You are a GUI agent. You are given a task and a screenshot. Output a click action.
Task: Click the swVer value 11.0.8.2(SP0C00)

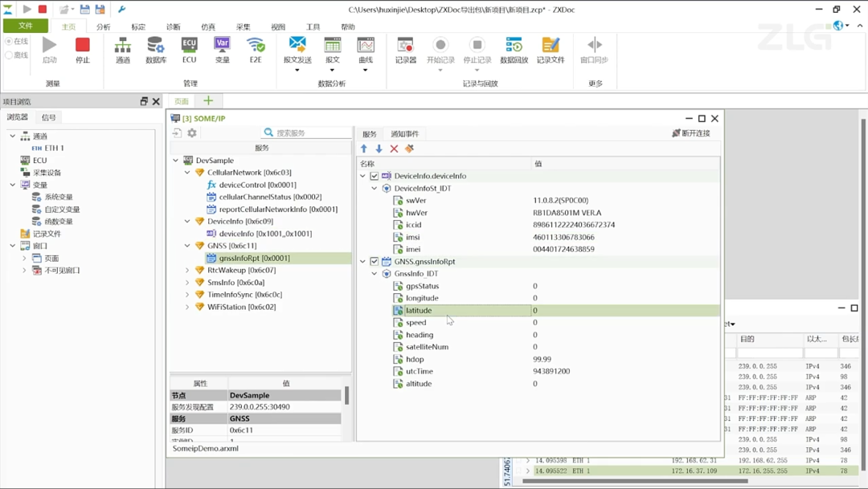(x=561, y=200)
